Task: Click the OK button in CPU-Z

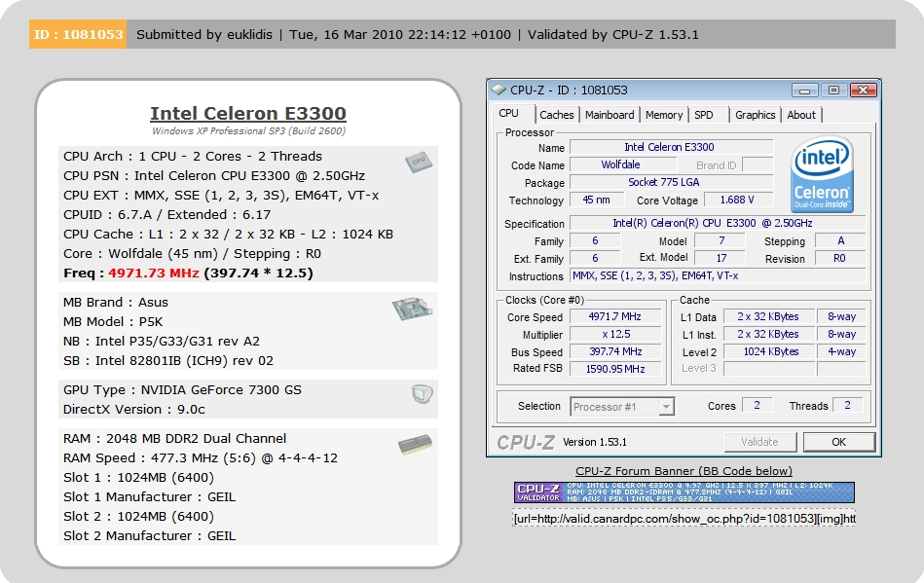Action: tap(838, 442)
